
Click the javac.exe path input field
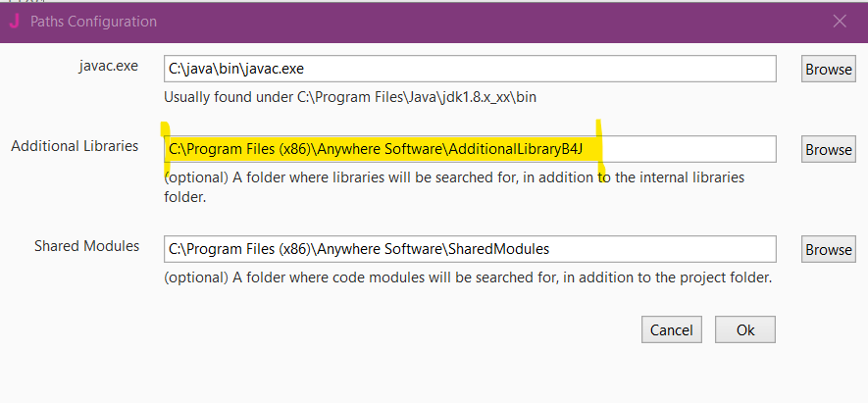469,69
